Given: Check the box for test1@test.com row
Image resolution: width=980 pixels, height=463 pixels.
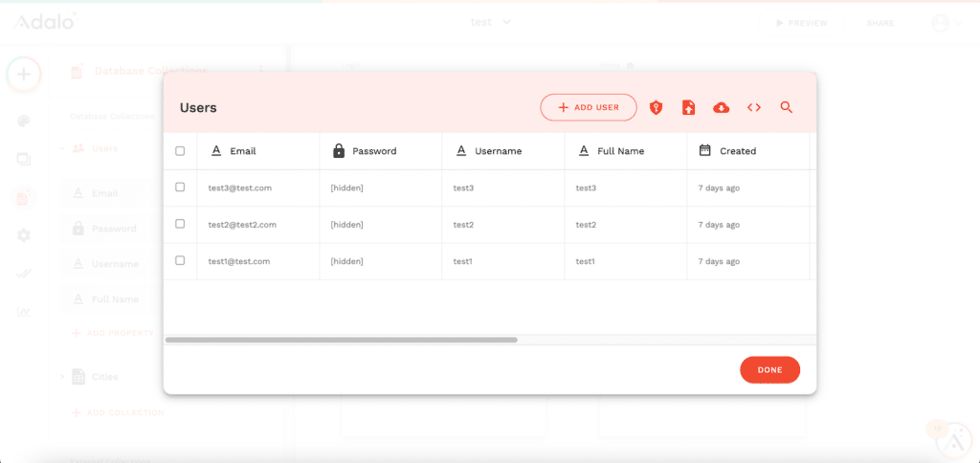Looking at the screenshot, I should point(180,260).
